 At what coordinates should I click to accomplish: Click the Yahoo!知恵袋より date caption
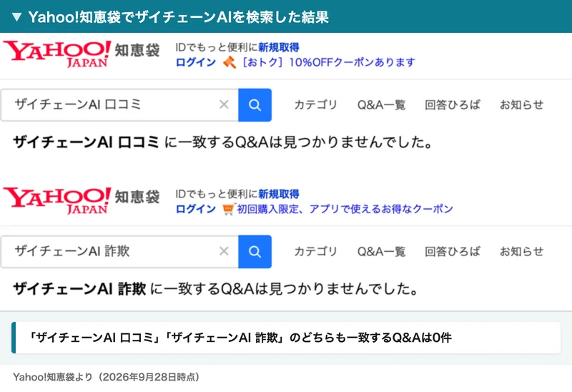106,377
